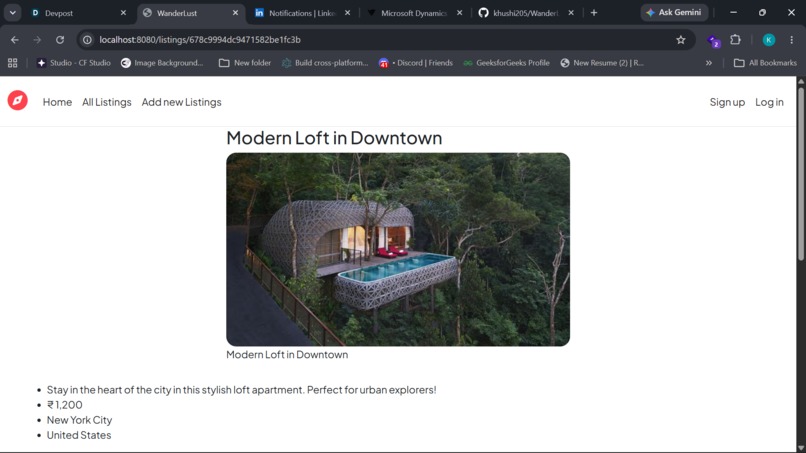Open the profile avatar K
806x453 pixels.
(768, 40)
